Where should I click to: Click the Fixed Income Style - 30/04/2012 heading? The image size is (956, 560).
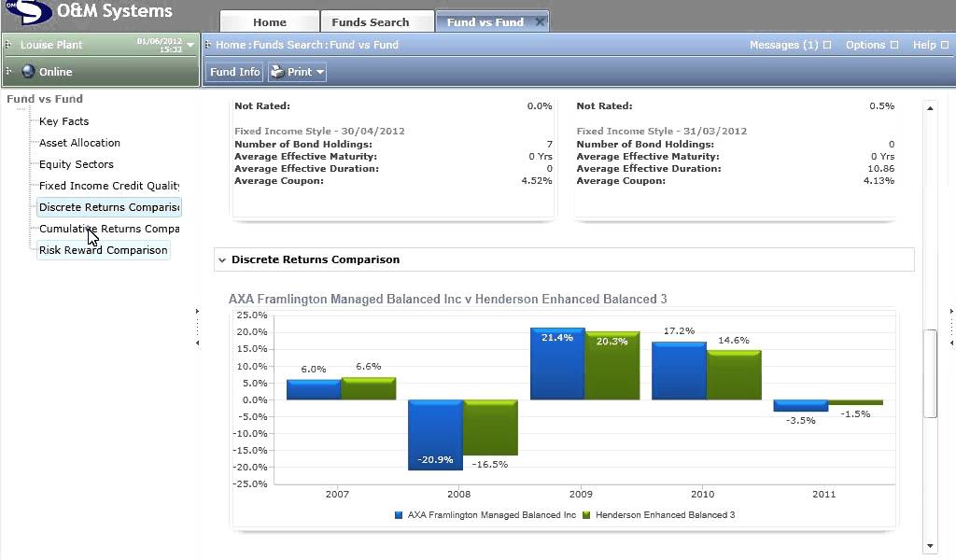click(x=319, y=131)
